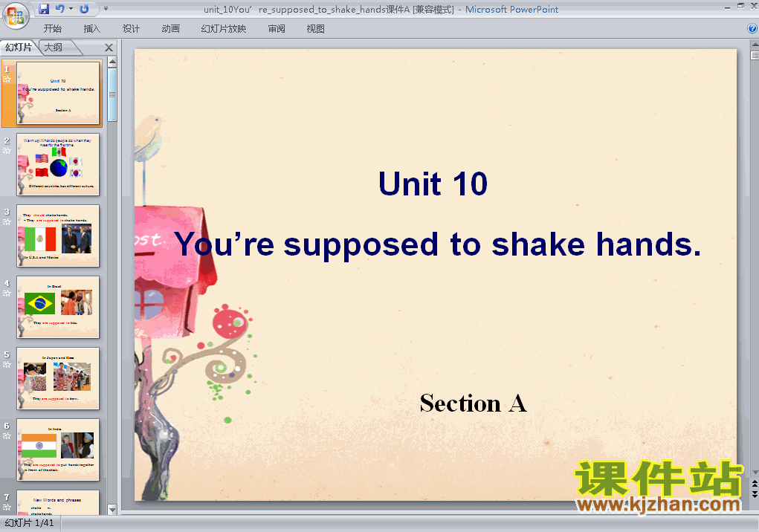This screenshot has height=532, width=759.
Task: Click animation star icon under slide 3
Action: click(x=7, y=222)
